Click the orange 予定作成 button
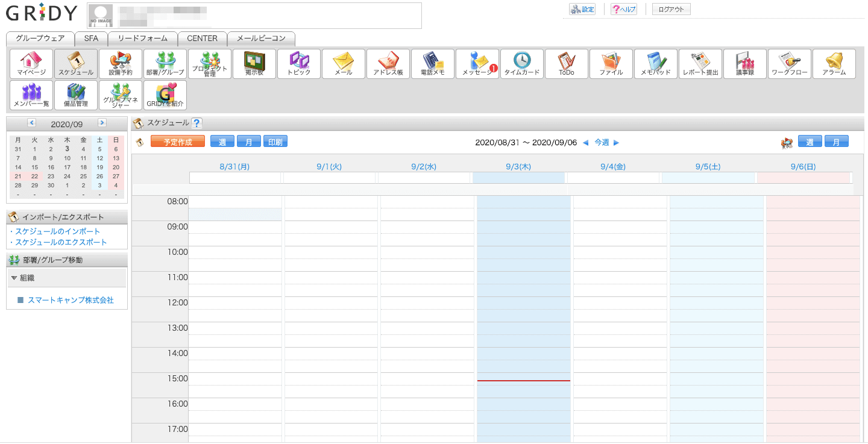 coord(178,142)
